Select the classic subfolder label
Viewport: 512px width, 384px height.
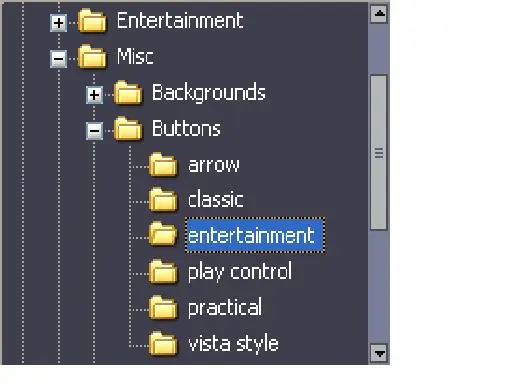click(x=216, y=200)
